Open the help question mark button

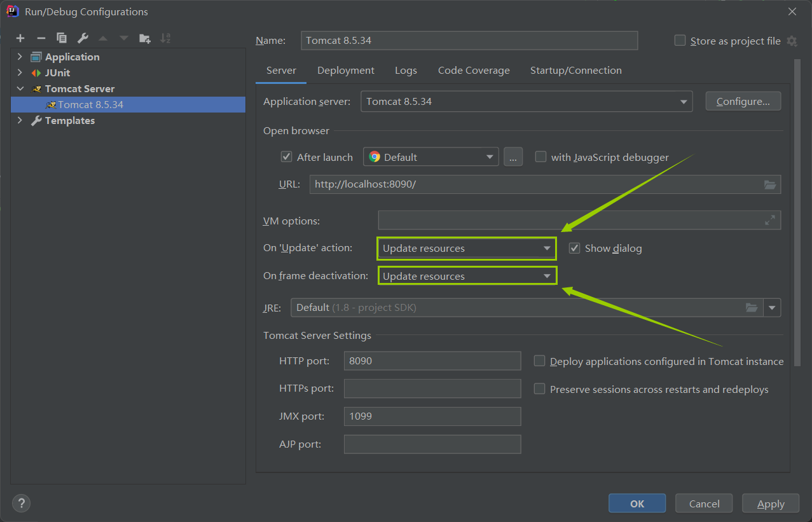click(21, 503)
